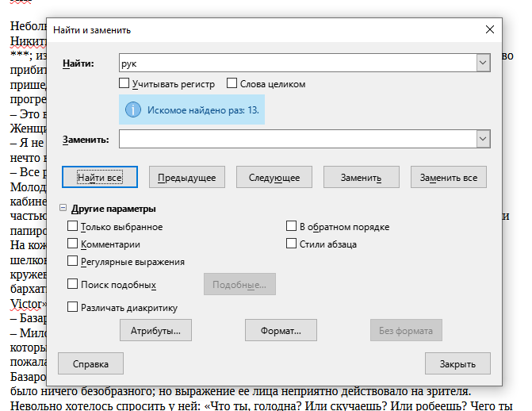Viewport: 532px width, 411px height.
Task: Toggle the 'Стили абзаца' checkbox
Action: pos(291,244)
